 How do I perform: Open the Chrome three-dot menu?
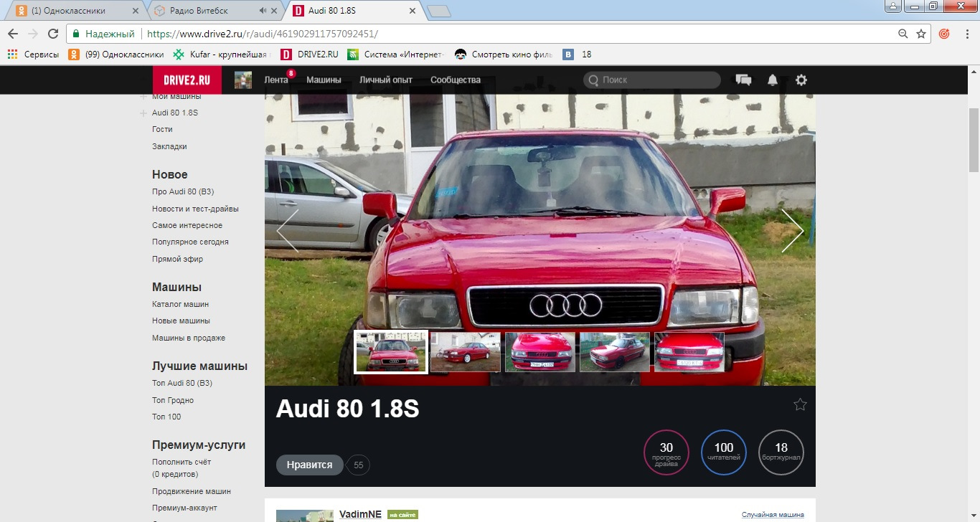[966, 34]
